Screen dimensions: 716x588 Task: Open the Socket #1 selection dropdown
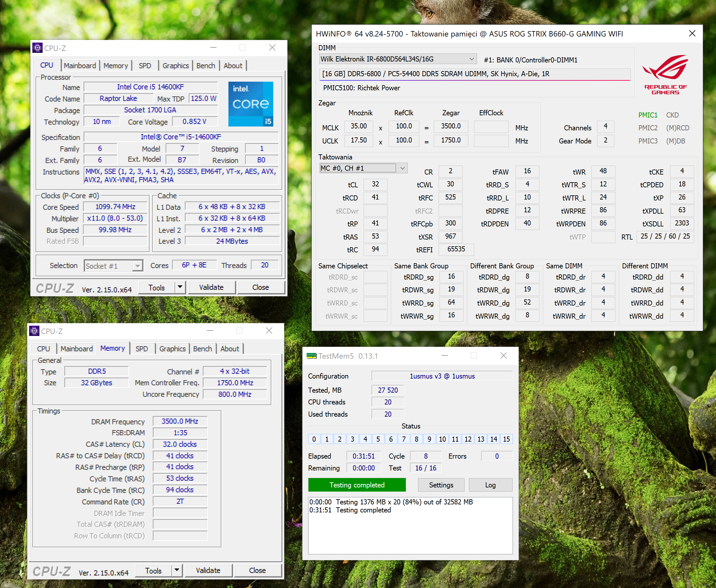click(137, 266)
